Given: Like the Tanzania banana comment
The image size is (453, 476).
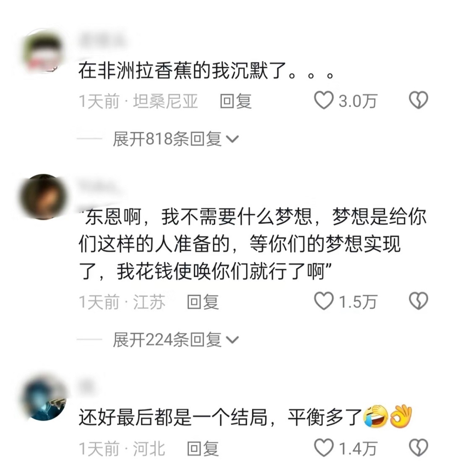Looking at the screenshot, I should [324, 101].
